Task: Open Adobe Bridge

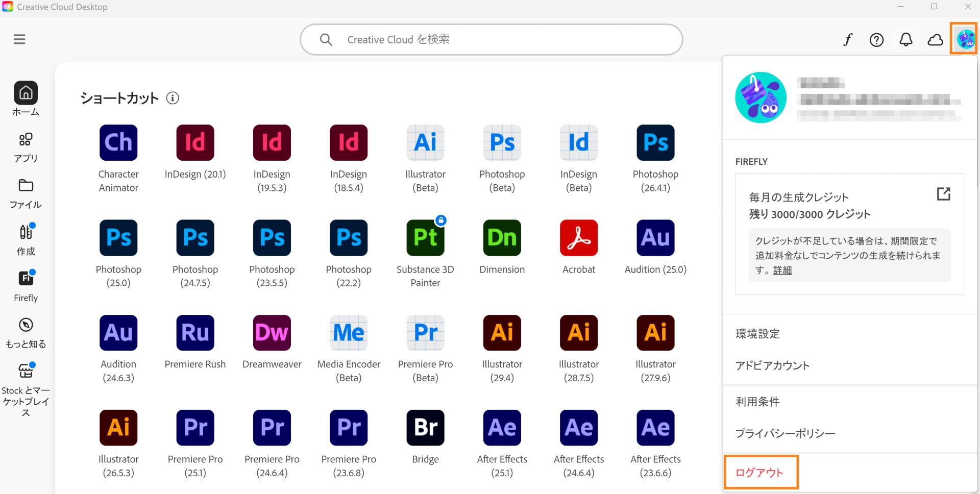Action: pyautogui.click(x=426, y=428)
